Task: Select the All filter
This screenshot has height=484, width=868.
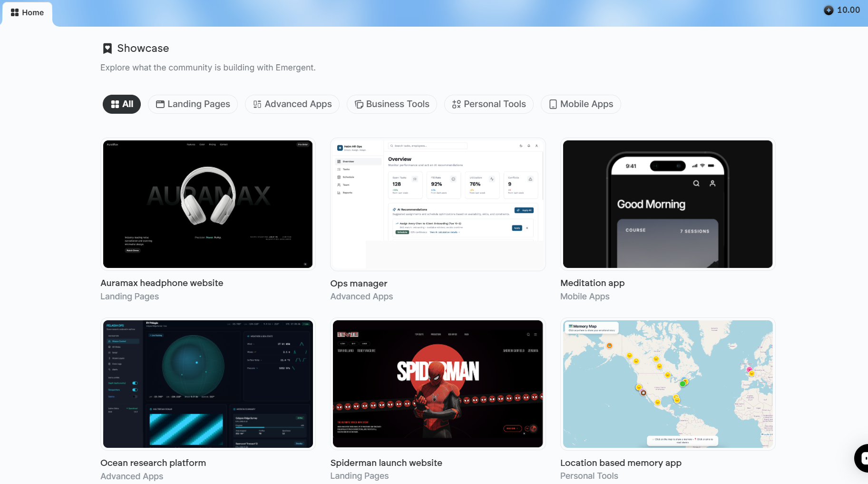Action: coord(122,104)
